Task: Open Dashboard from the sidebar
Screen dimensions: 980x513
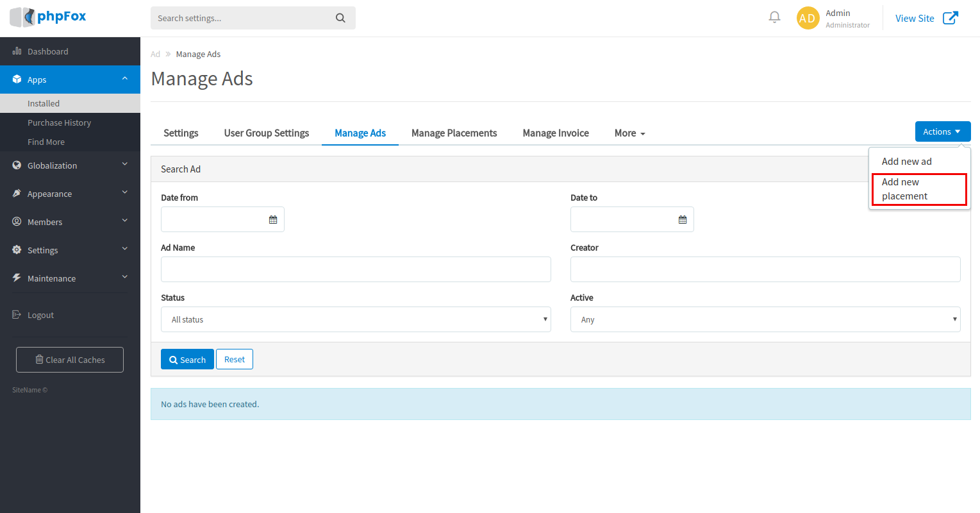Action: (47, 51)
